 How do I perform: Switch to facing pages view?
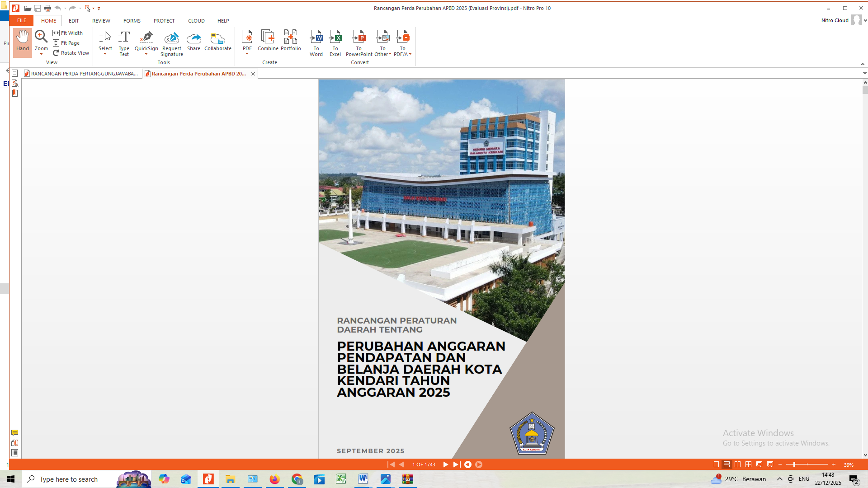pos(737,465)
